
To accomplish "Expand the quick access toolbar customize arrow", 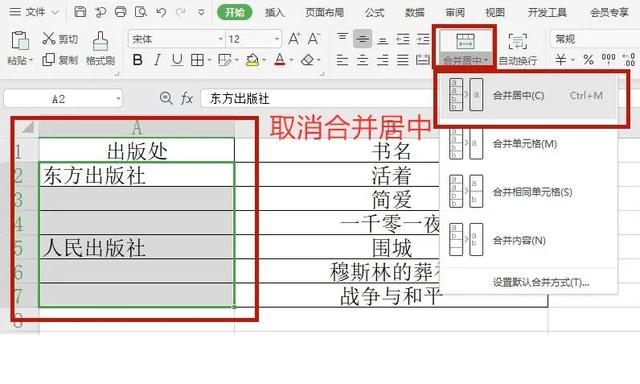I will 201,12.
